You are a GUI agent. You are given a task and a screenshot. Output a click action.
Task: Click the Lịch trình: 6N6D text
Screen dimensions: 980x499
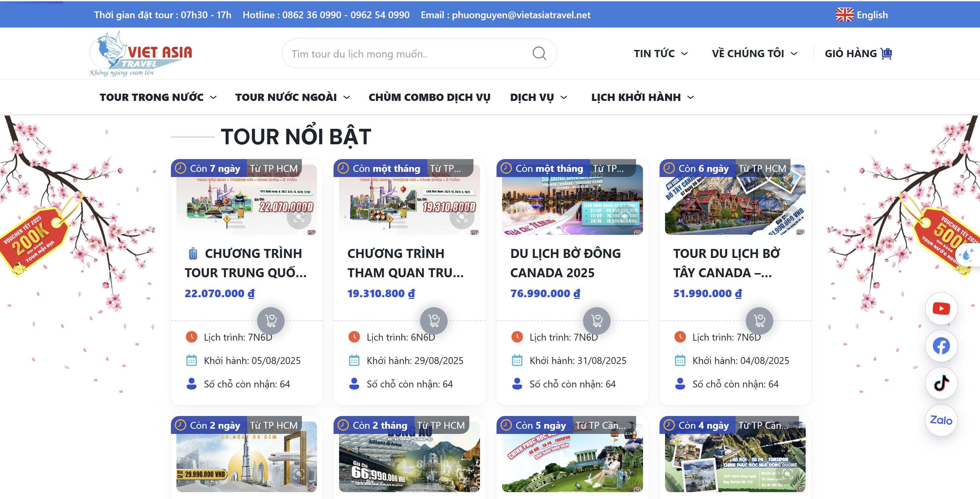click(401, 337)
